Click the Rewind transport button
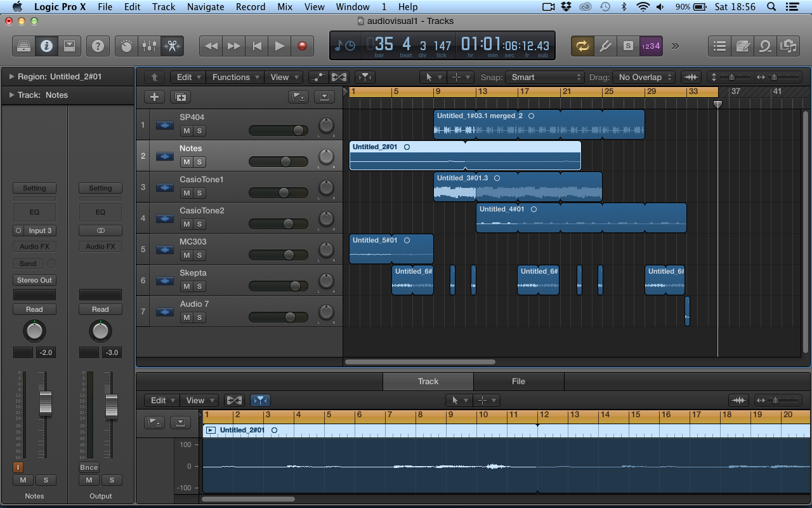 point(211,46)
